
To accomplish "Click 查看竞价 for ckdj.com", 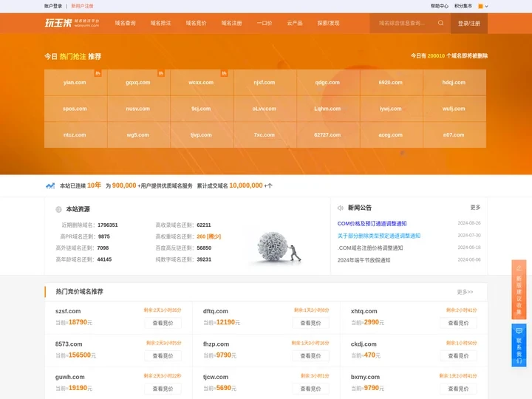I will [458, 356].
